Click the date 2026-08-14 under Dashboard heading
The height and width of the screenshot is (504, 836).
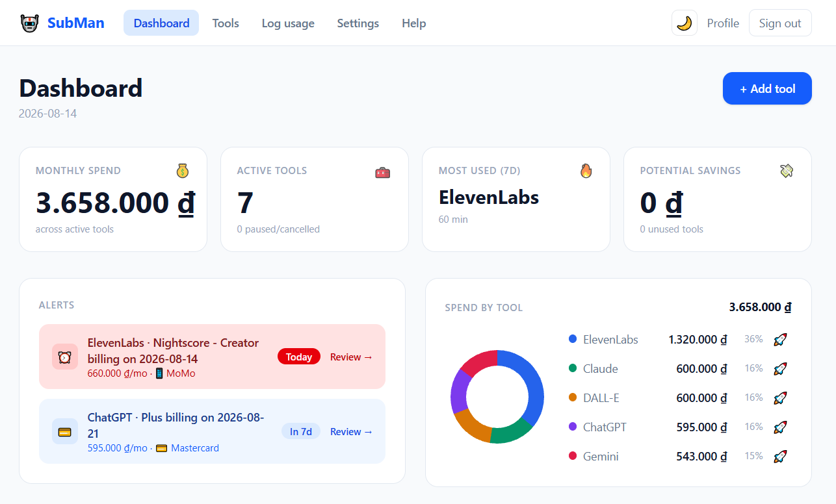click(x=47, y=114)
